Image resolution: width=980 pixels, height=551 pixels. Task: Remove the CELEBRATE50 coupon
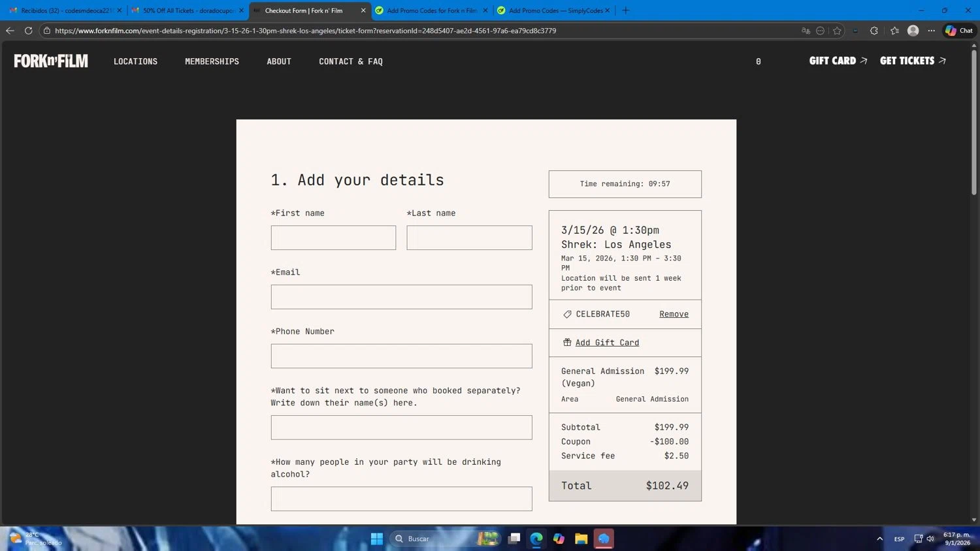(x=674, y=314)
